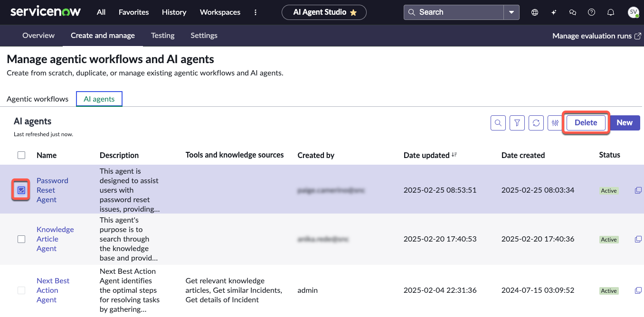Click the Active status of Next Best Action Agent
Image resolution: width=644 pixels, height=317 pixels.
pyautogui.click(x=609, y=291)
